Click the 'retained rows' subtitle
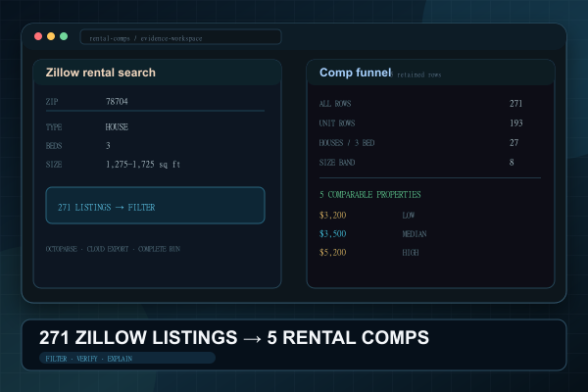 418,74
